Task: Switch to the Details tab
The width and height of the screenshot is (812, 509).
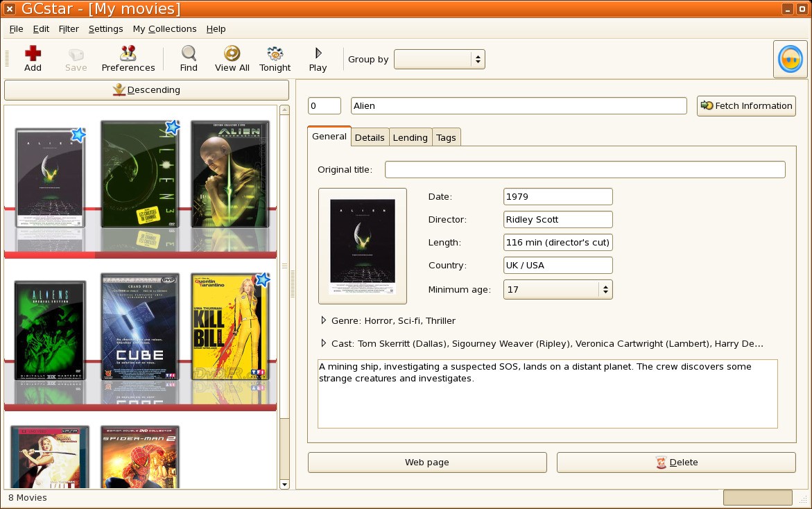Action: pyautogui.click(x=370, y=137)
